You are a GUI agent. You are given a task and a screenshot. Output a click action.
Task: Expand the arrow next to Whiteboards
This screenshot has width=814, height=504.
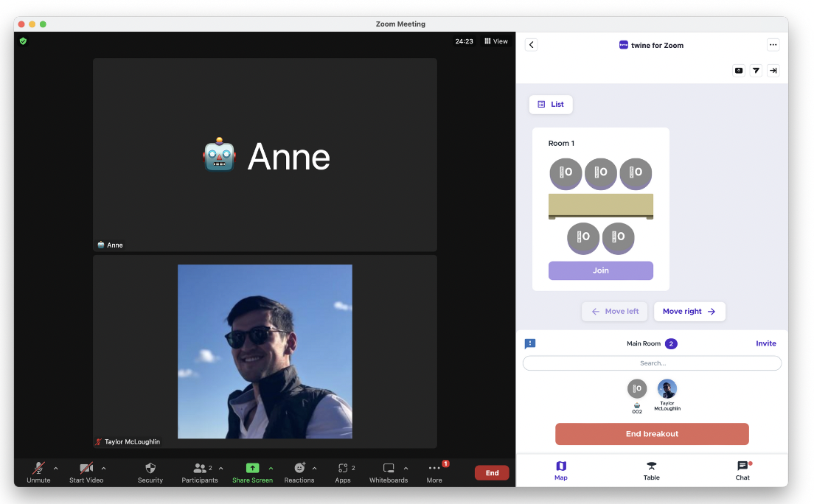tap(406, 468)
